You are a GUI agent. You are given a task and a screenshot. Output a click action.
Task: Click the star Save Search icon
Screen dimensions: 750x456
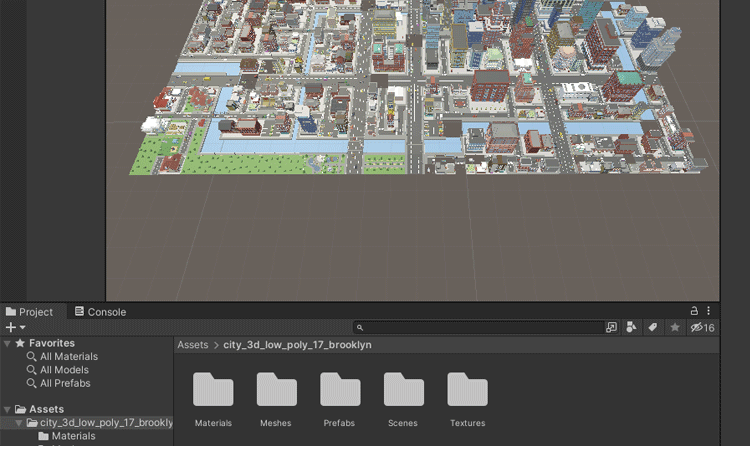point(675,327)
